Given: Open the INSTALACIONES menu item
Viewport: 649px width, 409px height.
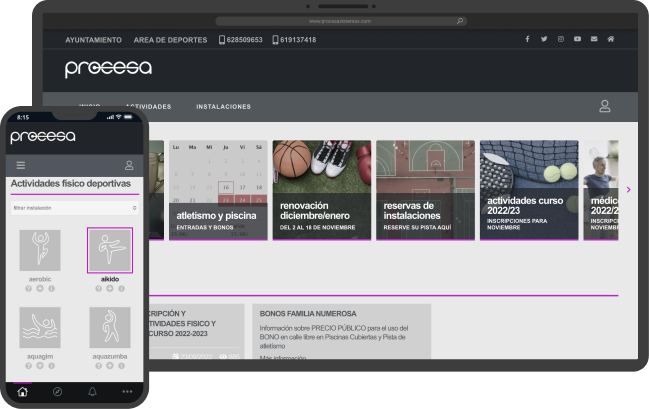Looking at the screenshot, I should [x=223, y=107].
